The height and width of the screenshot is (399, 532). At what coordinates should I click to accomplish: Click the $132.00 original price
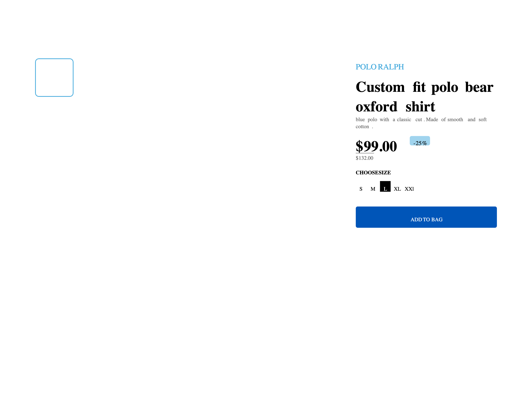[x=364, y=158]
